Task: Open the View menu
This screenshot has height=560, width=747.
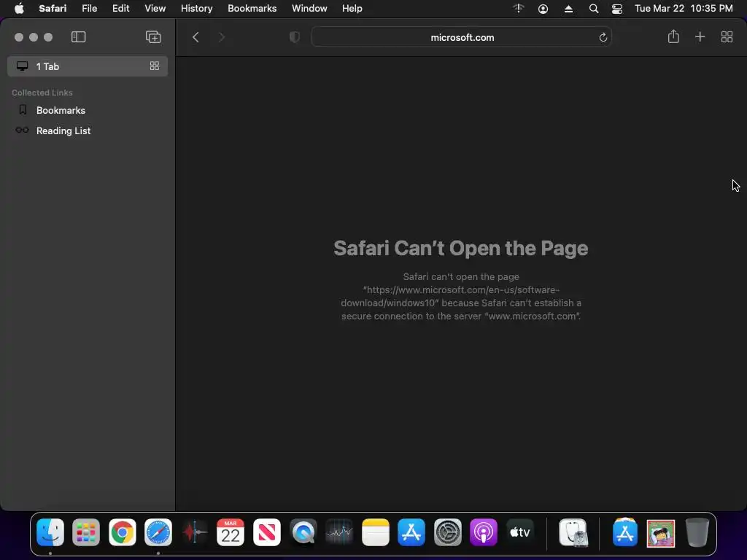Action: pyautogui.click(x=155, y=9)
